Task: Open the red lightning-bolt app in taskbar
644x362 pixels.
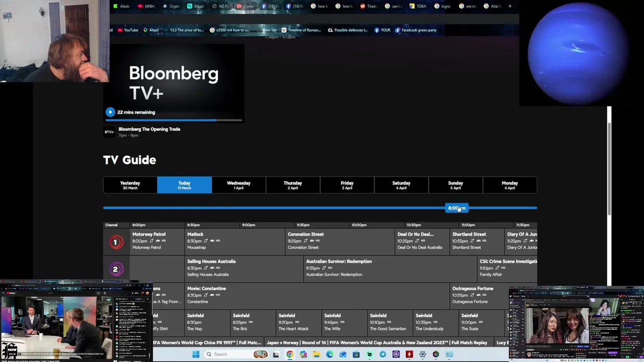Action: click(x=409, y=354)
